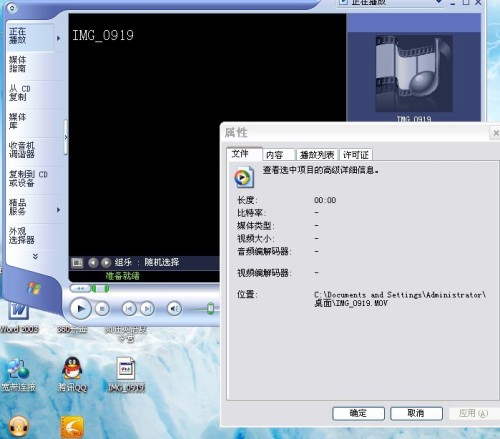This screenshot has height=439, width=500.
Task: Click the 00:00 length value
Action: 325,200
